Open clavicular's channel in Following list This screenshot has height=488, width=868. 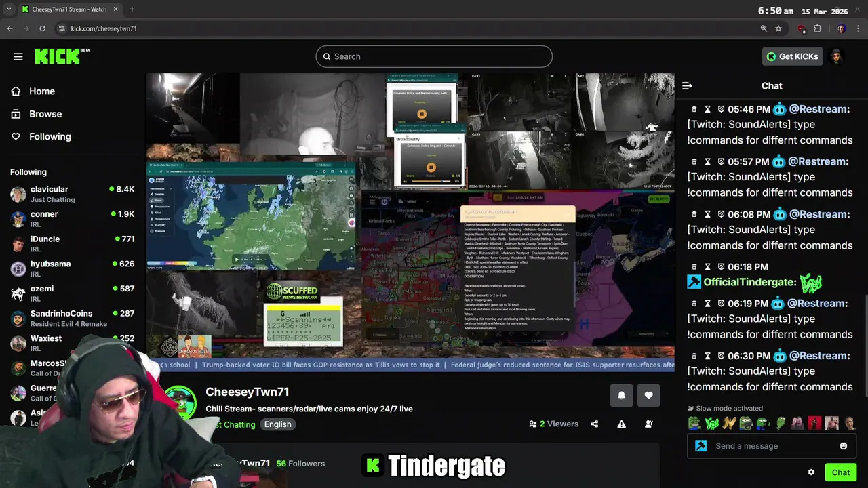tap(73, 195)
